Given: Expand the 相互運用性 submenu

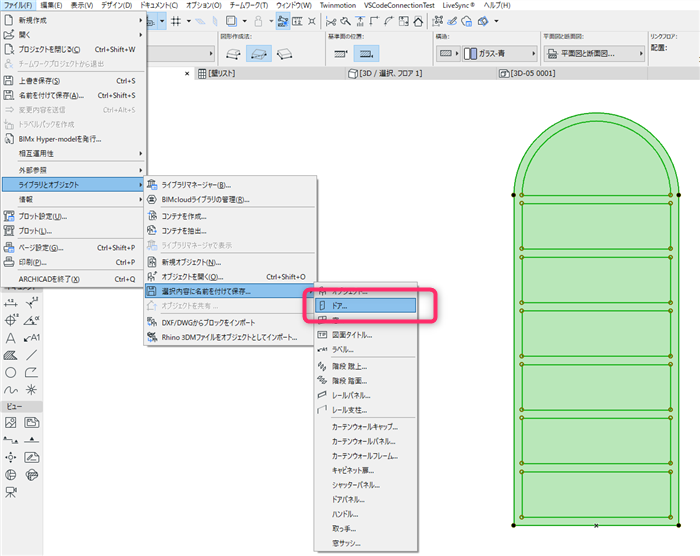Looking at the screenshot, I should (x=73, y=153).
